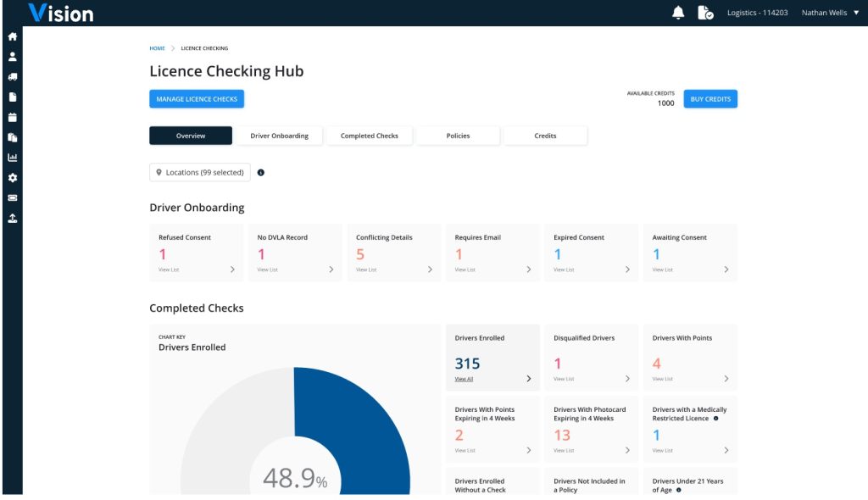Open Awaiting Consent card chevron

click(x=726, y=269)
